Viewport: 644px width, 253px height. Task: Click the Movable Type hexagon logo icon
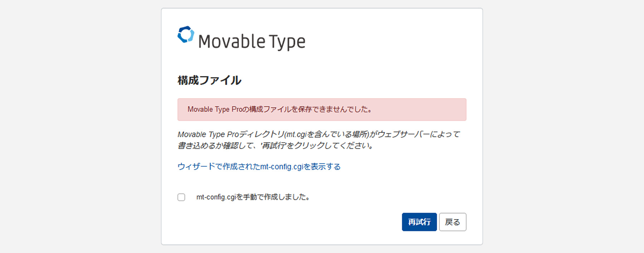[186, 35]
